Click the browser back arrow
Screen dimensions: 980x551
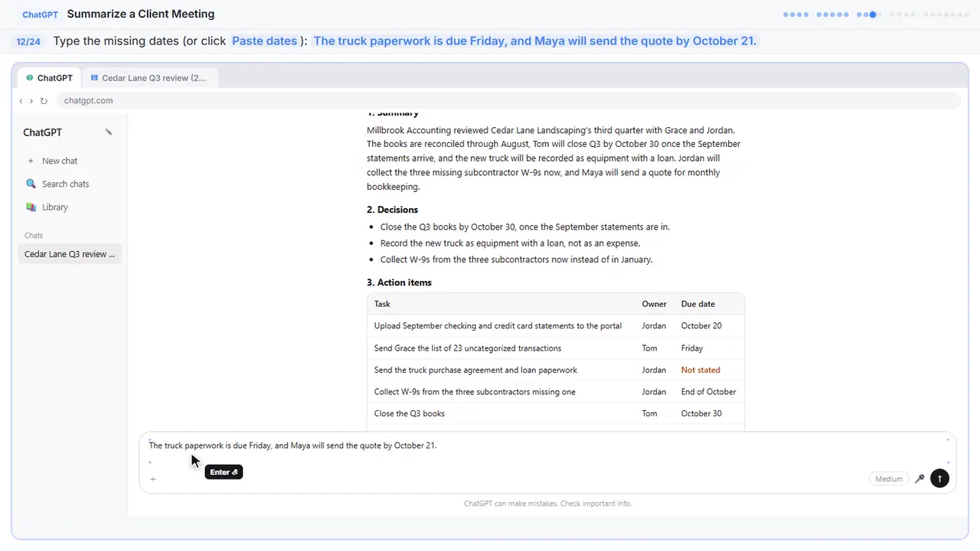(21, 101)
